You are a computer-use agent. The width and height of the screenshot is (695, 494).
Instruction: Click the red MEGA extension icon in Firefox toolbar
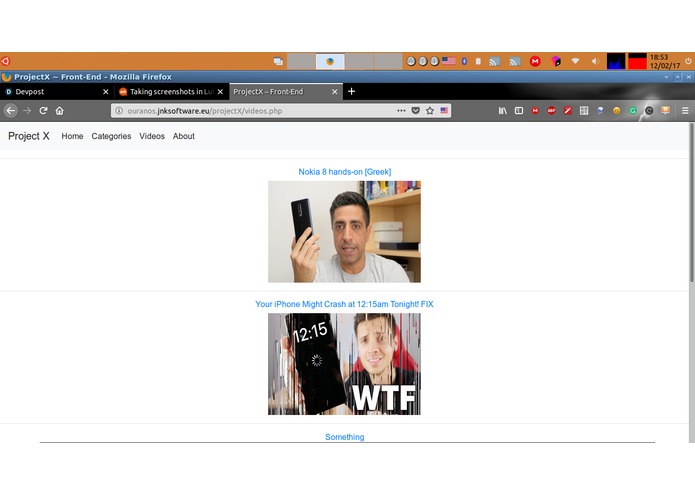coord(535,111)
